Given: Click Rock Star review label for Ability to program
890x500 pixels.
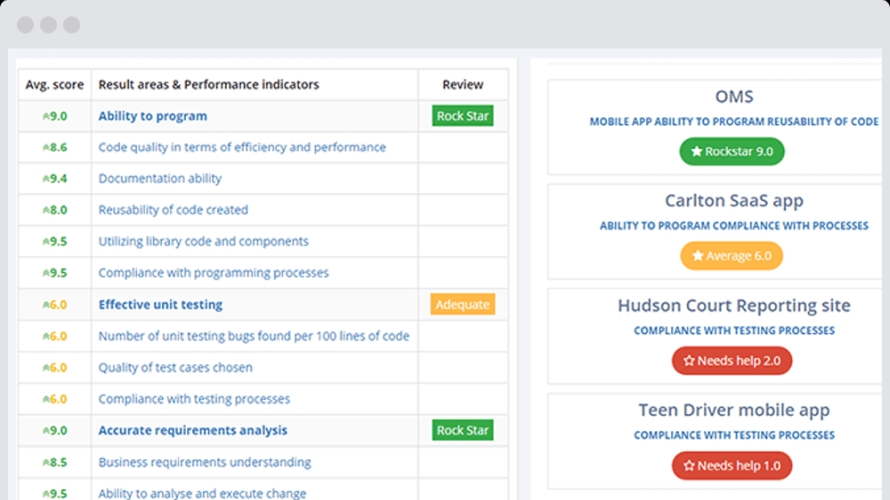Looking at the screenshot, I should pos(462,116).
